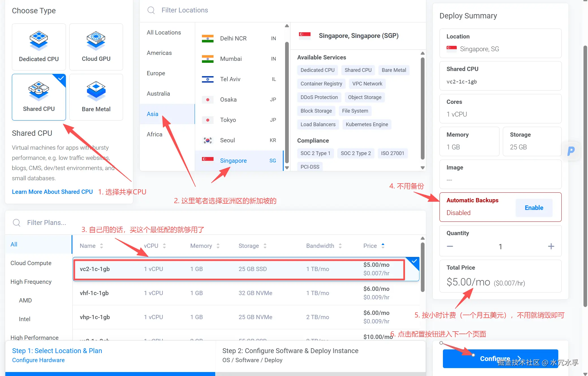This screenshot has width=588, height=376.
Task: Open the High Frequency plans category
Action: [x=31, y=282]
